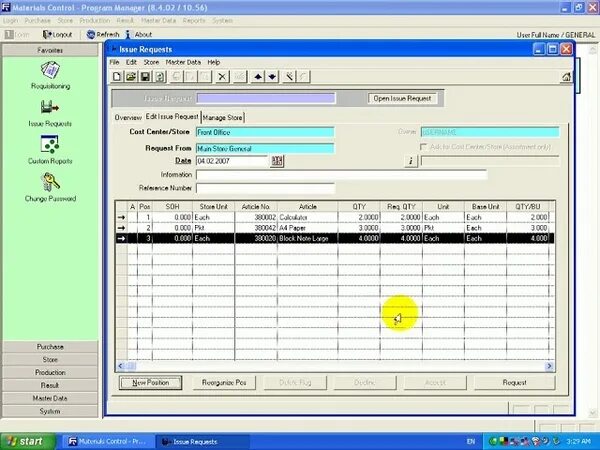Click the Request From field
This screenshot has width=600, height=450.
(x=265, y=148)
